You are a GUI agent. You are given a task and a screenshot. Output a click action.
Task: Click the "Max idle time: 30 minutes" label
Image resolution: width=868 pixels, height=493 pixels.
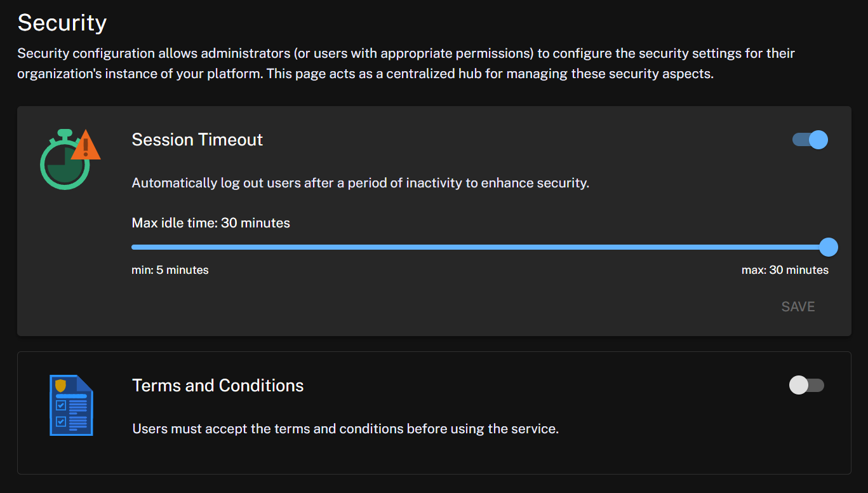211,223
